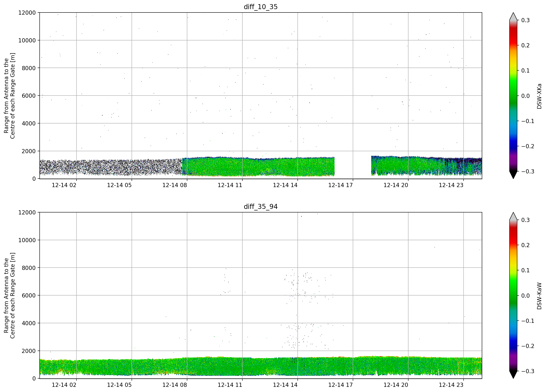Click the 12000 y-tick in diff_10_35 plot

(x=27, y=13)
